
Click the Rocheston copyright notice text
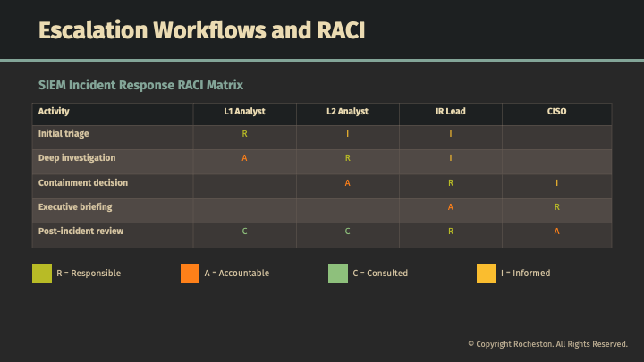click(547, 344)
